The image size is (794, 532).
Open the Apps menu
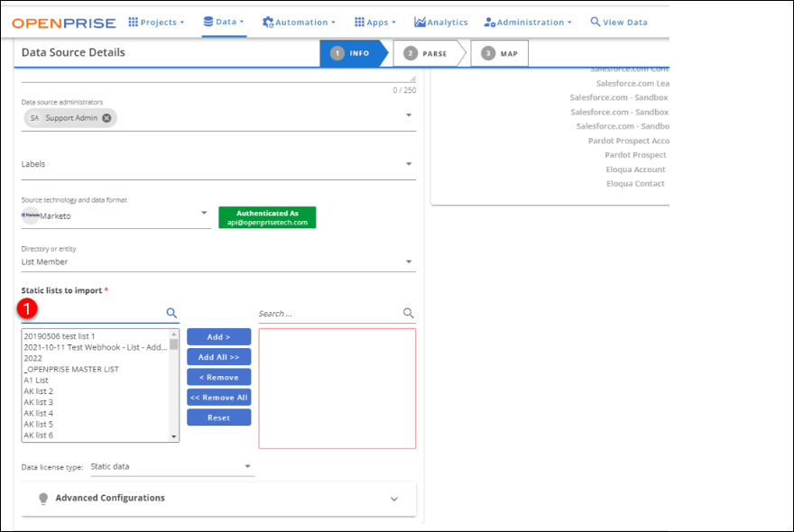tap(375, 23)
